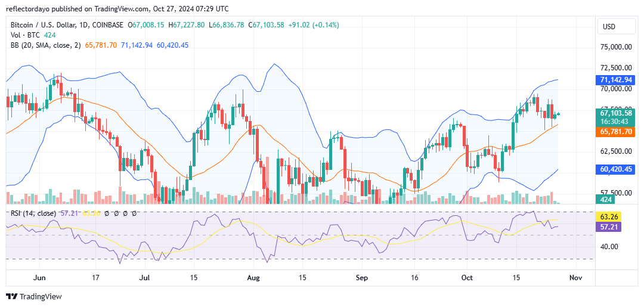
Task: Click the 'Oct' date axis label
Action: coord(467,277)
